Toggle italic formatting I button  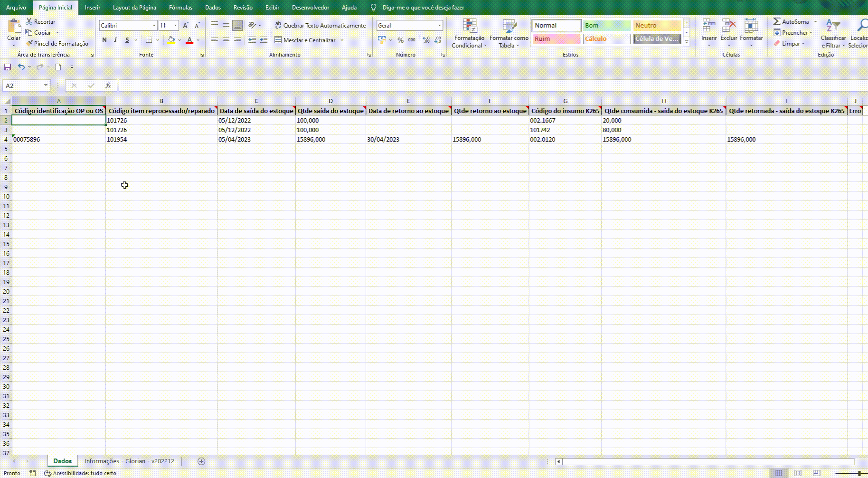pos(115,40)
